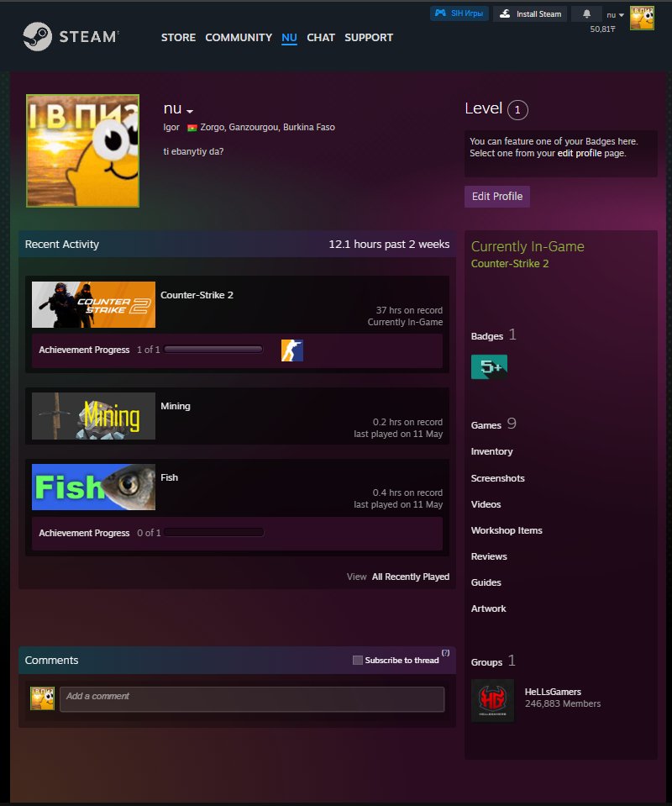This screenshot has height=806, width=672.
Task: Open the Badges section link
Action: pos(487,336)
